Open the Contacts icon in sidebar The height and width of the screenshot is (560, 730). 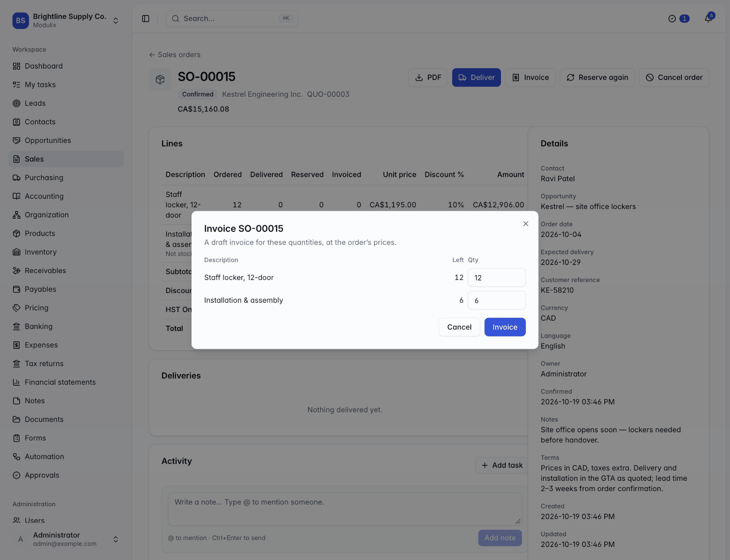click(x=16, y=122)
